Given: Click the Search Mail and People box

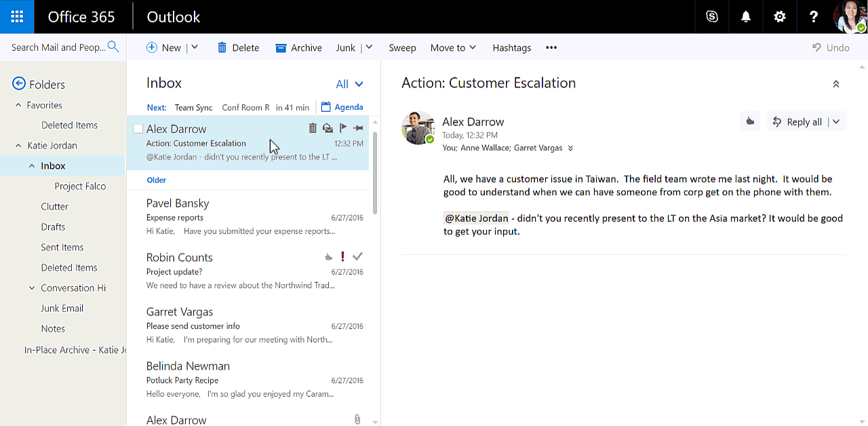Looking at the screenshot, I should tap(58, 47).
